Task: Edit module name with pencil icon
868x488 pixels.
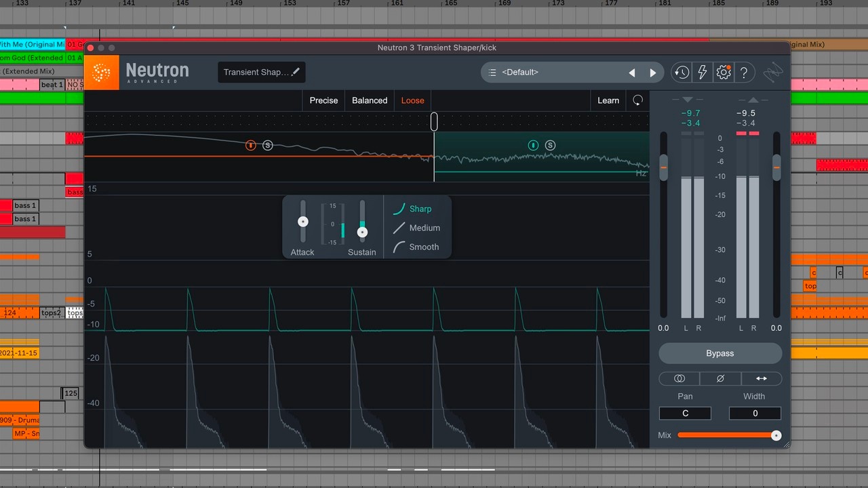Action: click(296, 72)
